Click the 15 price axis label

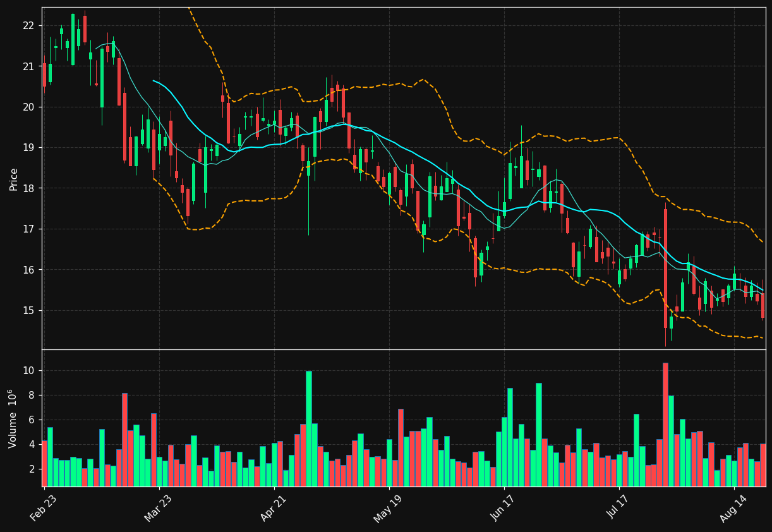[x=28, y=310]
